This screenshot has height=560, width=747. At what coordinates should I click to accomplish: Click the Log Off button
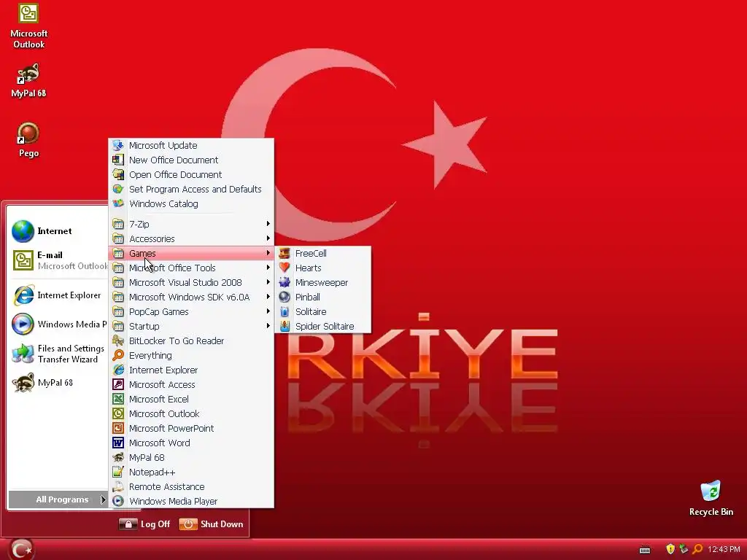tap(145, 524)
